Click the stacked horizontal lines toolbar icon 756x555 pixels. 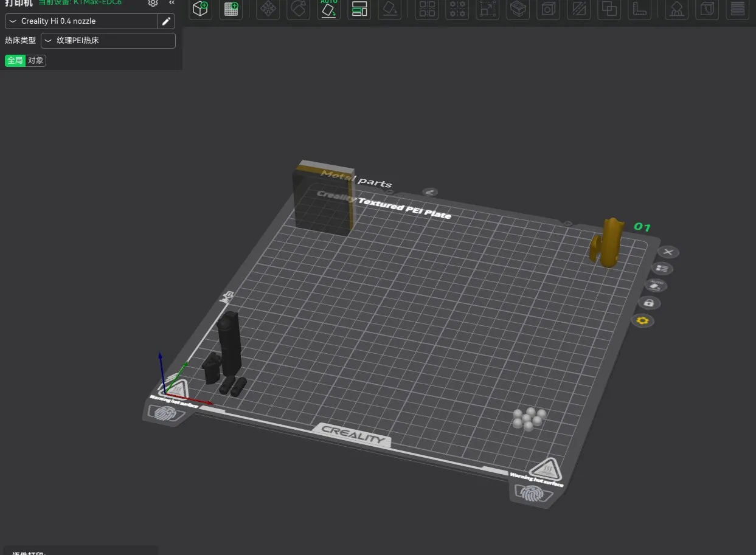pos(738,9)
